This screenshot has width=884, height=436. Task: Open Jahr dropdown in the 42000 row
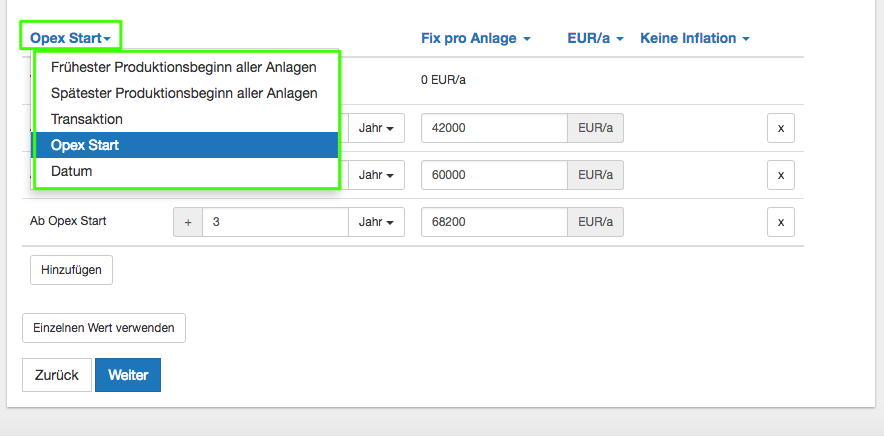pyautogui.click(x=376, y=128)
